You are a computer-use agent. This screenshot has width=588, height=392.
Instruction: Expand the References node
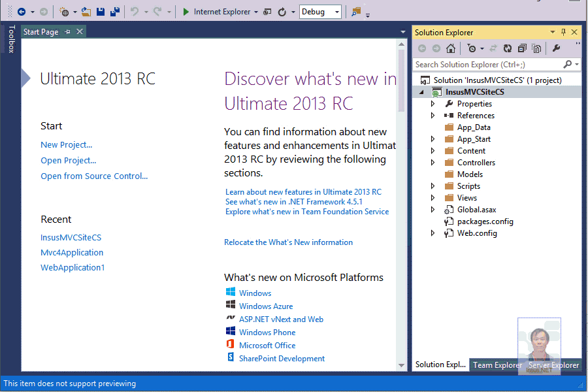click(433, 115)
